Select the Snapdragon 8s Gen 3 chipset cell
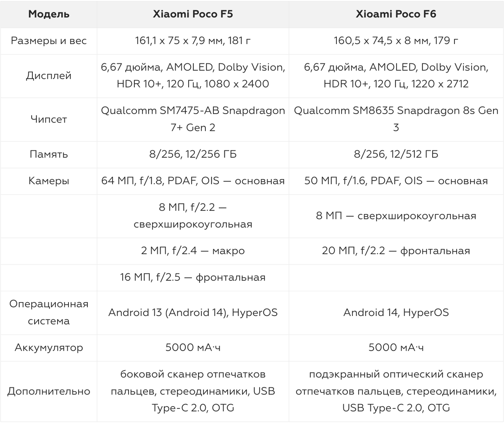Image resolution: width=504 pixels, height=423 pixels. 396,119
